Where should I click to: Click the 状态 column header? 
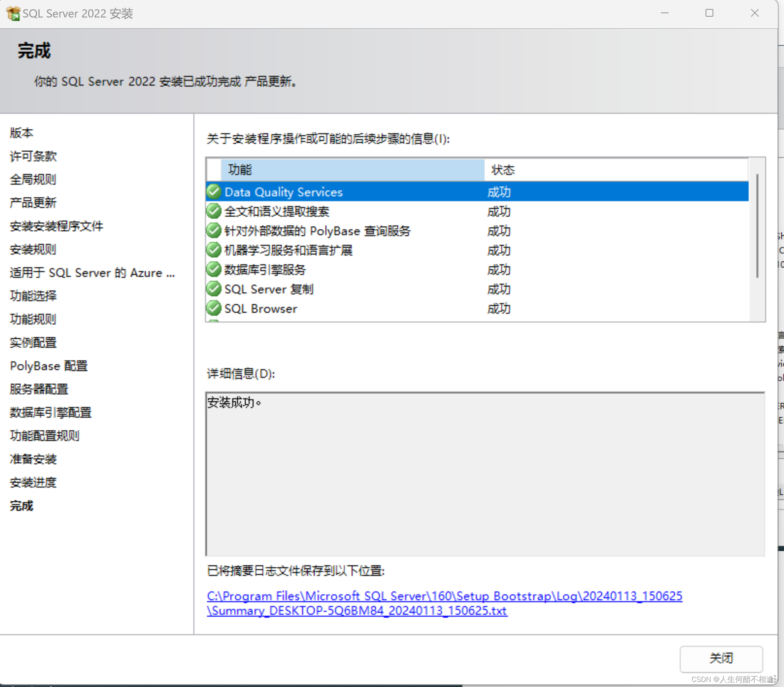click(x=616, y=170)
